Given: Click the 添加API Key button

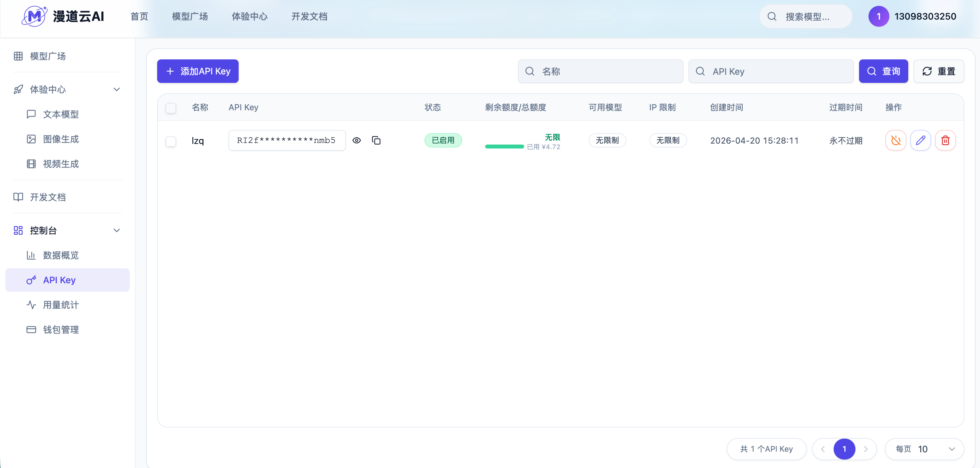Looking at the screenshot, I should point(198,71).
